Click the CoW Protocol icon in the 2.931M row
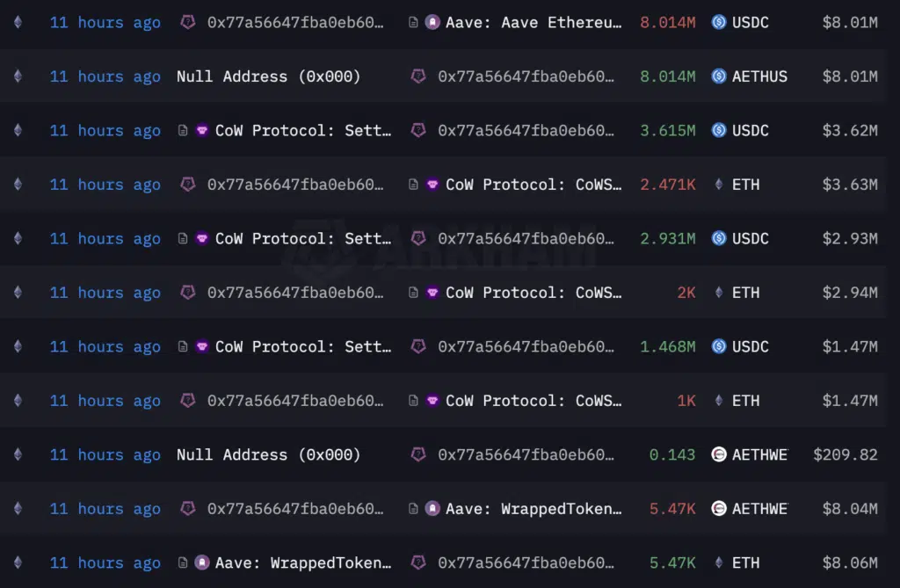Viewport: 900px width, 588px height. point(202,239)
